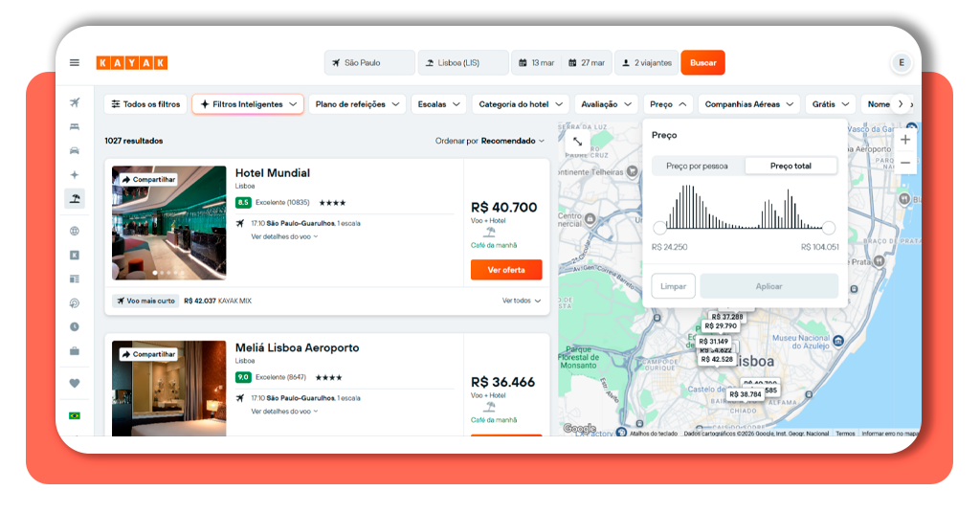
Task: Change the 13 mar departure date
Action: pos(536,62)
